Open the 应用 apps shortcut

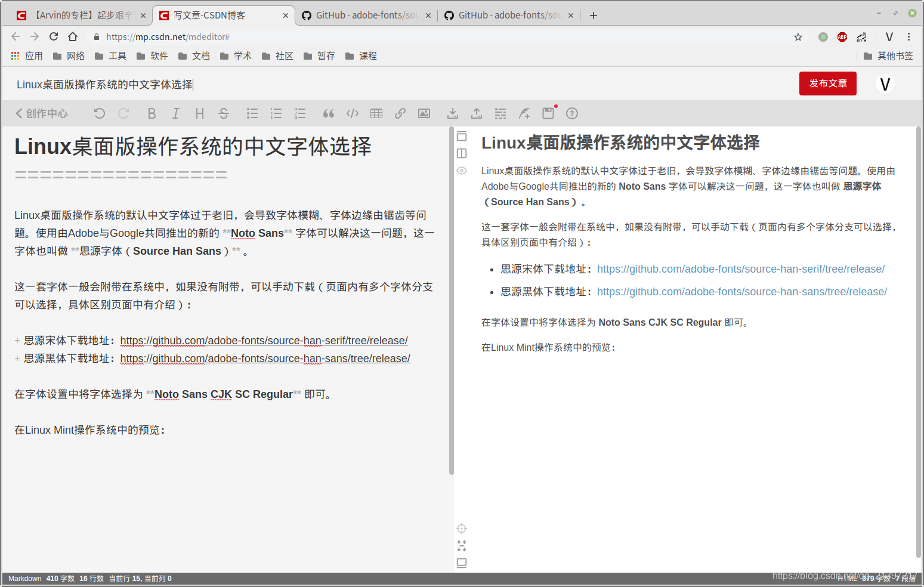click(x=27, y=56)
